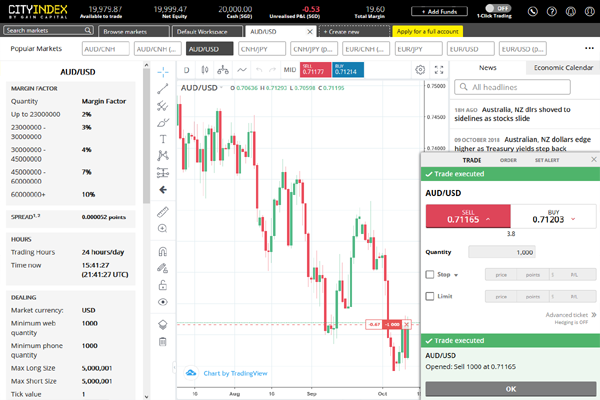Open the Browse markets tab
The height and width of the screenshot is (400, 600).
tap(134, 31)
